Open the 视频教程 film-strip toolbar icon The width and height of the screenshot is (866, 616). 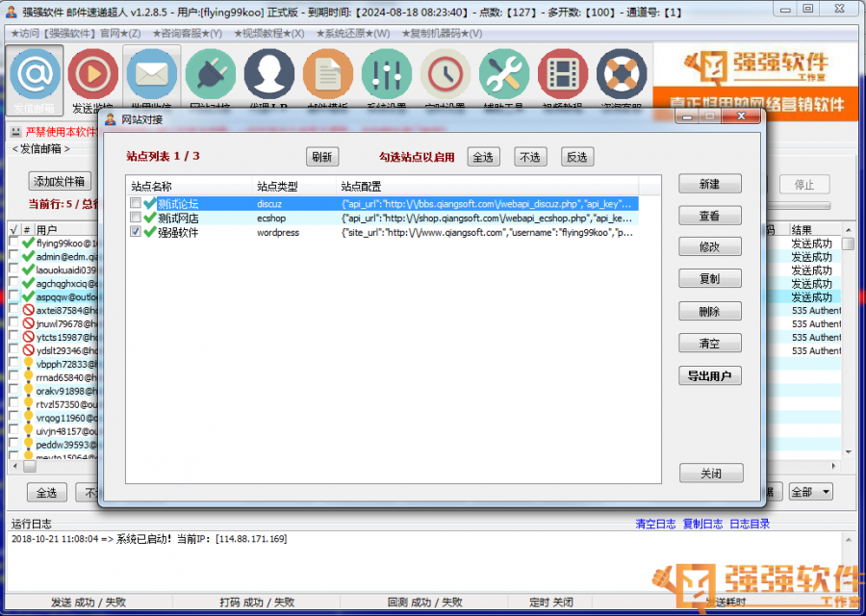pos(563,74)
